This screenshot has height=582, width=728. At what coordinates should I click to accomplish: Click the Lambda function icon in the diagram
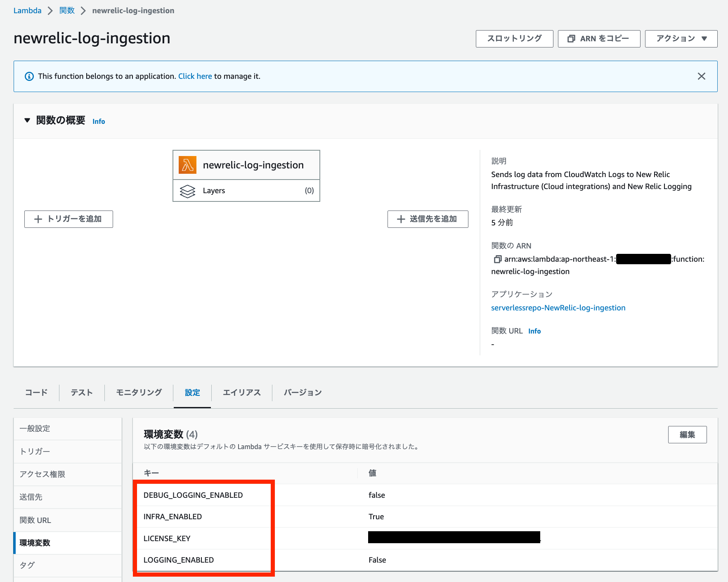(x=187, y=165)
